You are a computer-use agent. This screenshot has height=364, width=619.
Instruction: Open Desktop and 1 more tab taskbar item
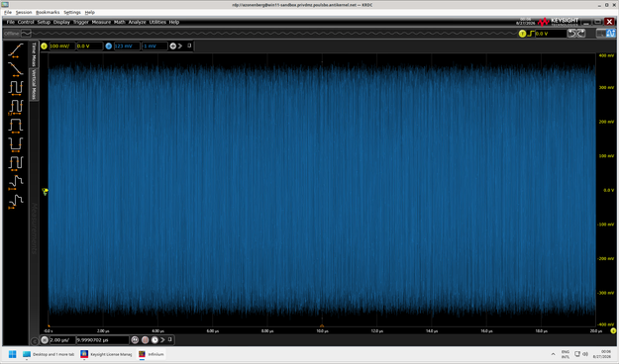pyautogui.click(x=49, y=354)
